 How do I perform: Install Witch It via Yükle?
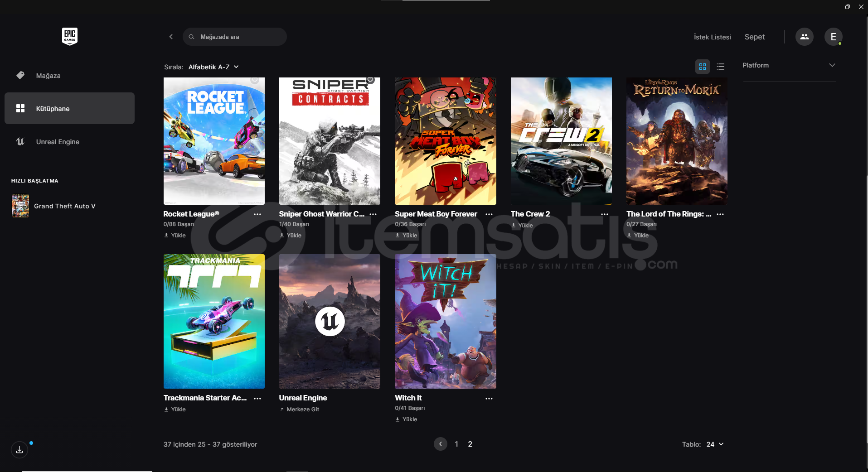point(406,419)
